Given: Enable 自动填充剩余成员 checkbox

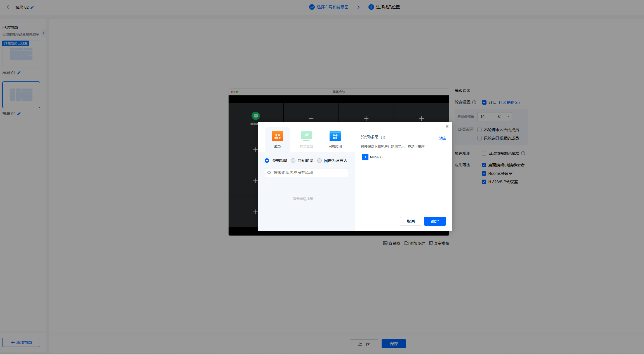Looking at the screenshot, I should pos(484,153).
